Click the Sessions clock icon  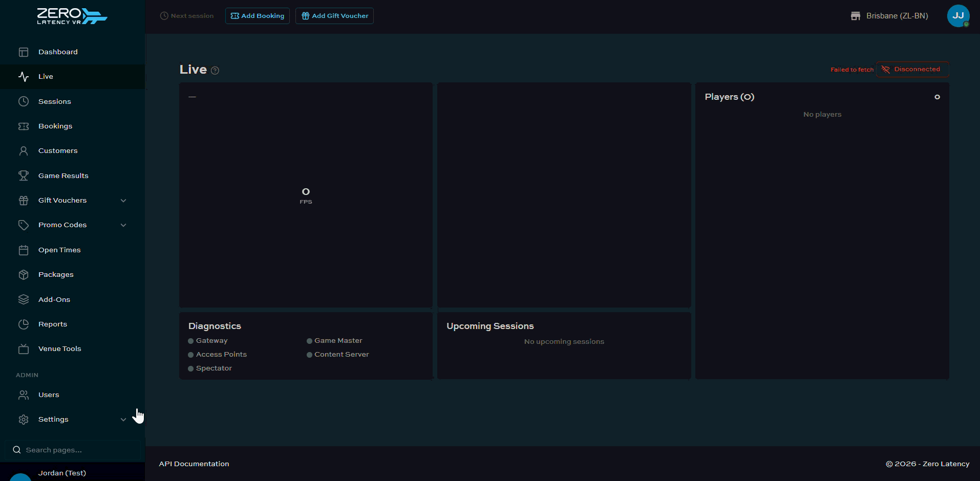point(24,101)
